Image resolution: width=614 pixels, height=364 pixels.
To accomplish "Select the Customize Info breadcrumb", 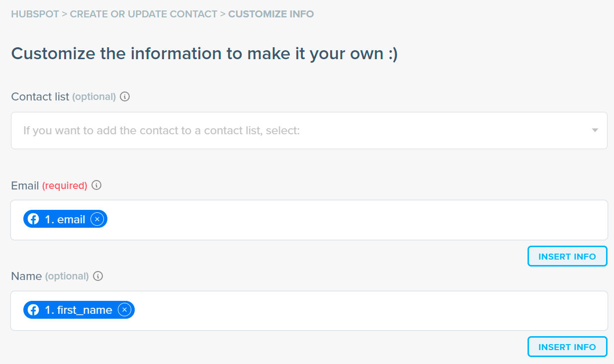I will [271, 14].
